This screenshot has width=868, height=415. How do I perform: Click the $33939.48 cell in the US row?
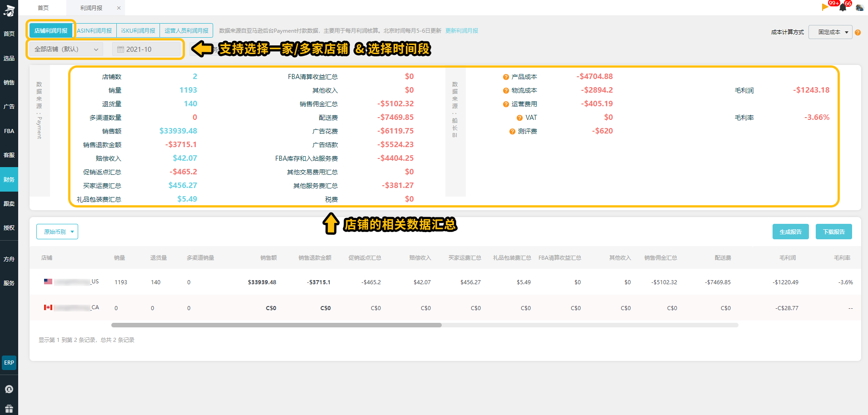click(x=262, y=282)
